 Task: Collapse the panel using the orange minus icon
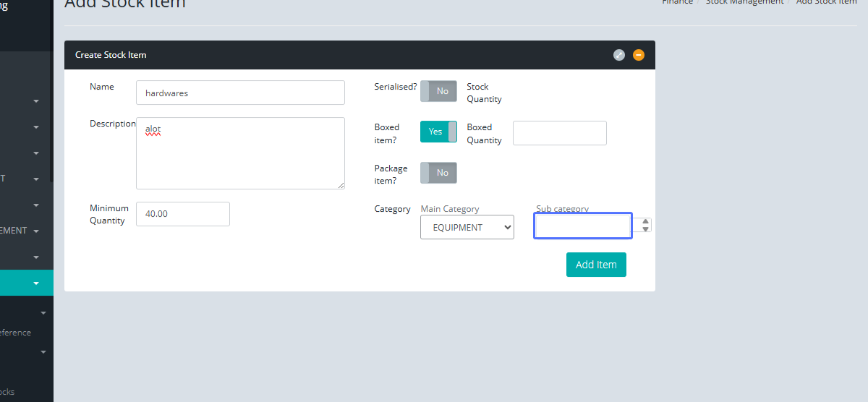(x=639, y=55)
